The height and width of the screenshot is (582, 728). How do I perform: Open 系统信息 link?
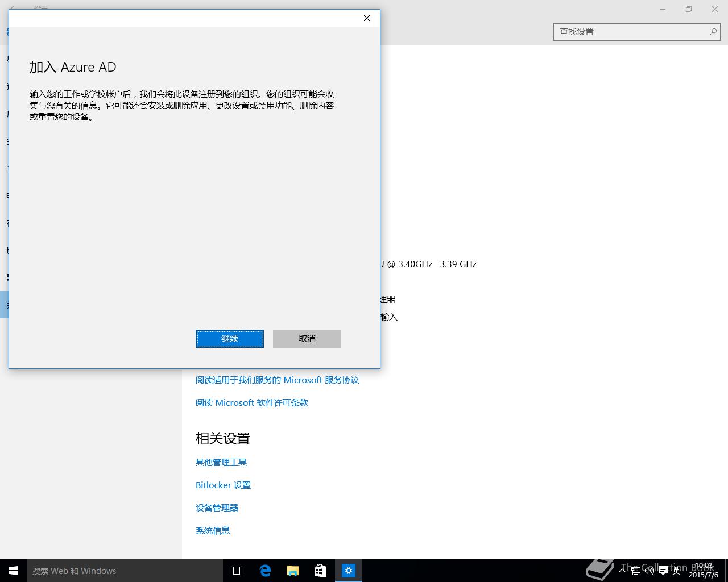click(x=213, y=530)
